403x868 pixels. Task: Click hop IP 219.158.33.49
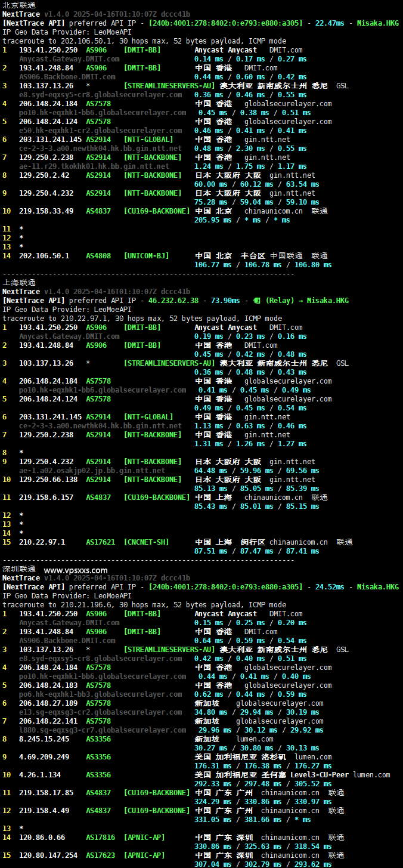click(x=46, y=211)
